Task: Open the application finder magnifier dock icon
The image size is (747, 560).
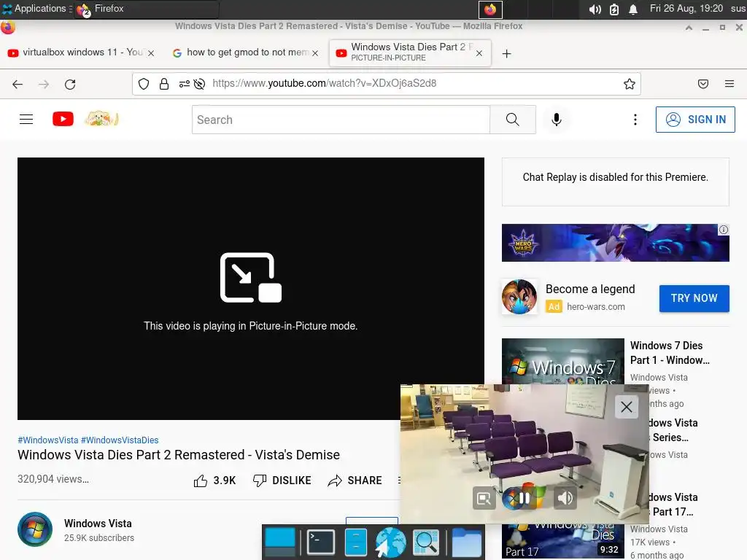Action: tap(425, 542)
